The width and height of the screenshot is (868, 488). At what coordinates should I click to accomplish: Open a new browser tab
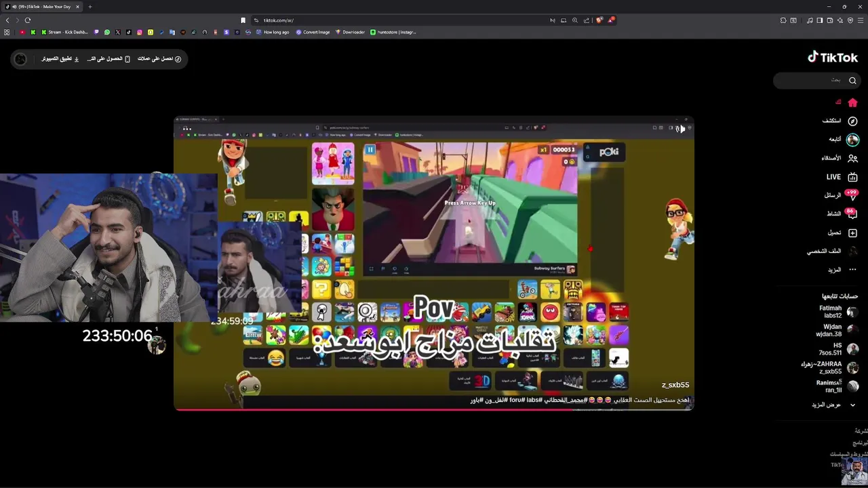coord(90,7)
